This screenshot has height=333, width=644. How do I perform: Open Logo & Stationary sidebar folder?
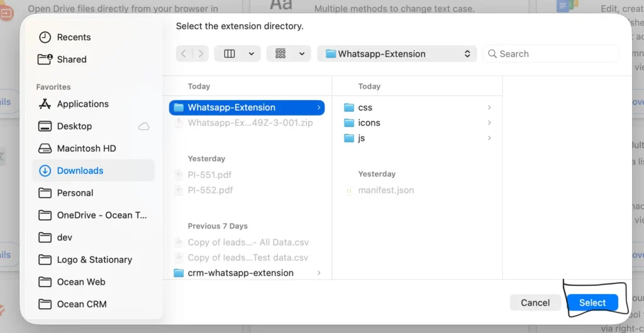(94, 259)
